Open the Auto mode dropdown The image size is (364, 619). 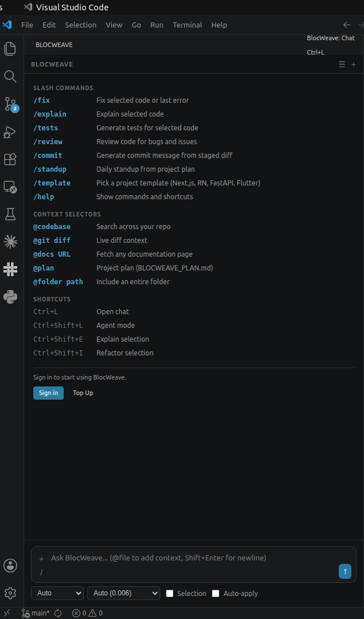click(x=57, y=593)
